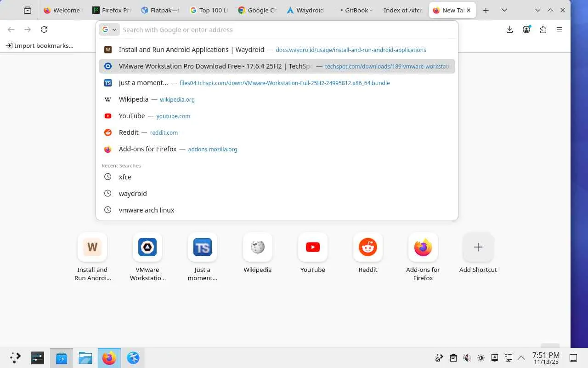Open the Firefox View recent browsing icon
This screenshot has width=588, height=368.
click(28, 10)
